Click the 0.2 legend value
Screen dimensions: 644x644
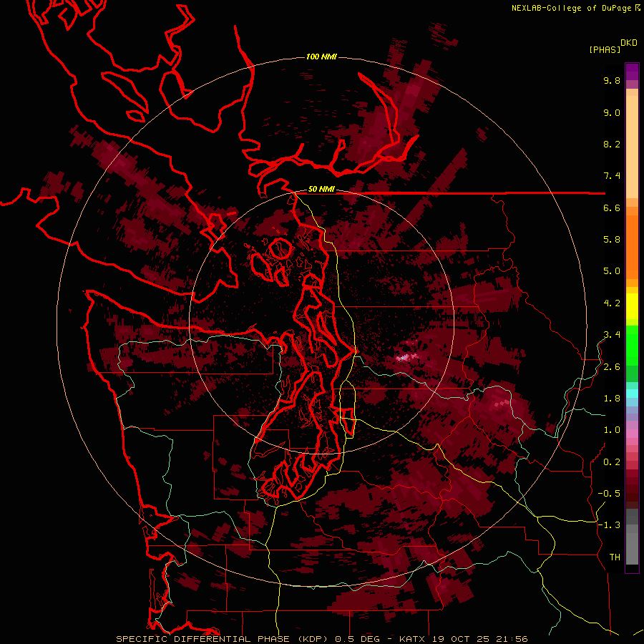click(x=612, y=462)
